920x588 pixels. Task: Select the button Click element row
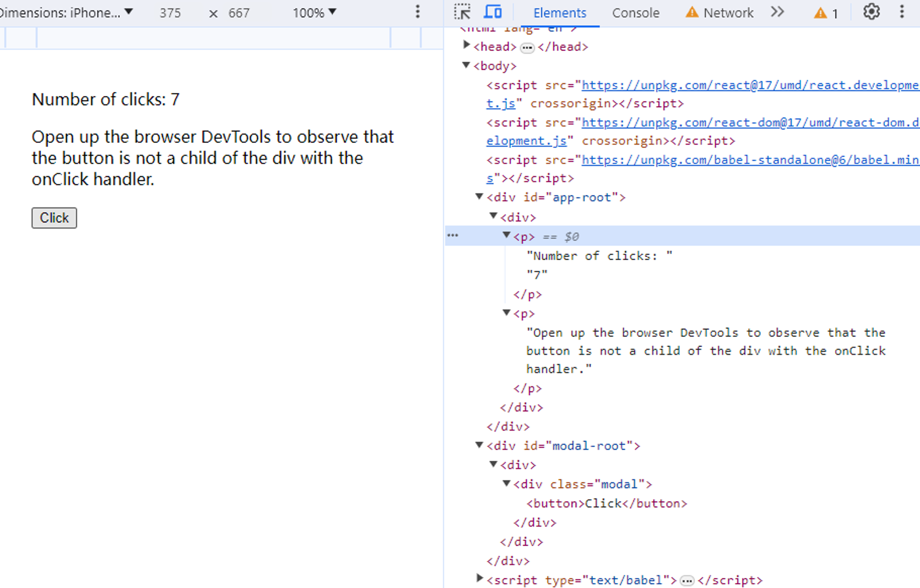tap(607, 503)
